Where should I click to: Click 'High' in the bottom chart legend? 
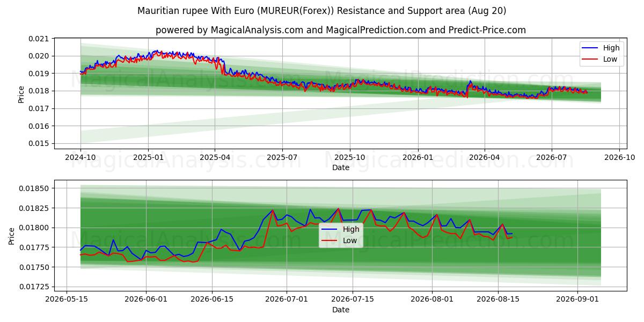tap(351, 229)
